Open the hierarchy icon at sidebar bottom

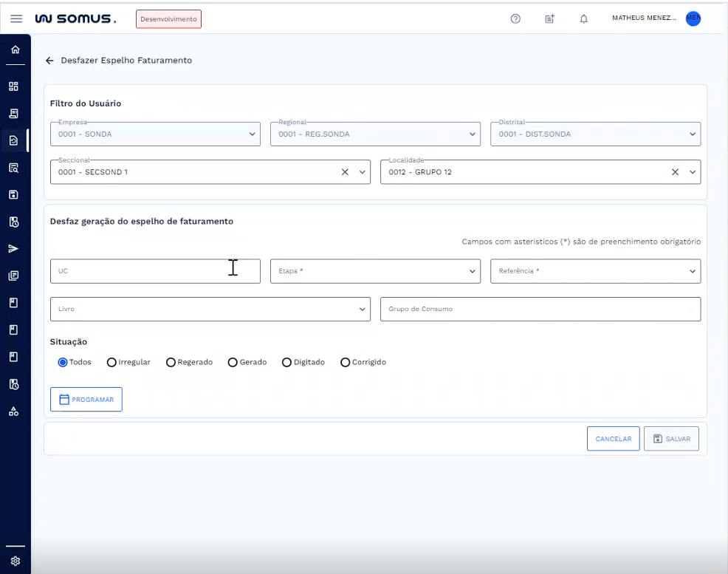[14, 411]
